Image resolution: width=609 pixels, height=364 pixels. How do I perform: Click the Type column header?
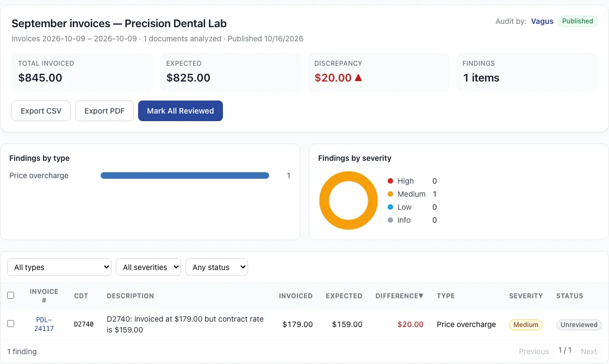click(x=445, y=296)
